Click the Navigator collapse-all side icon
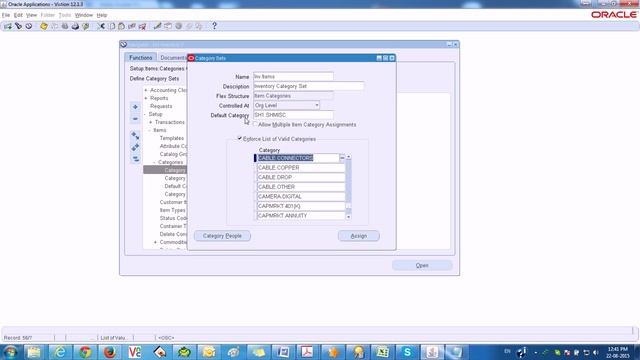640x360 pixels. 135,159
